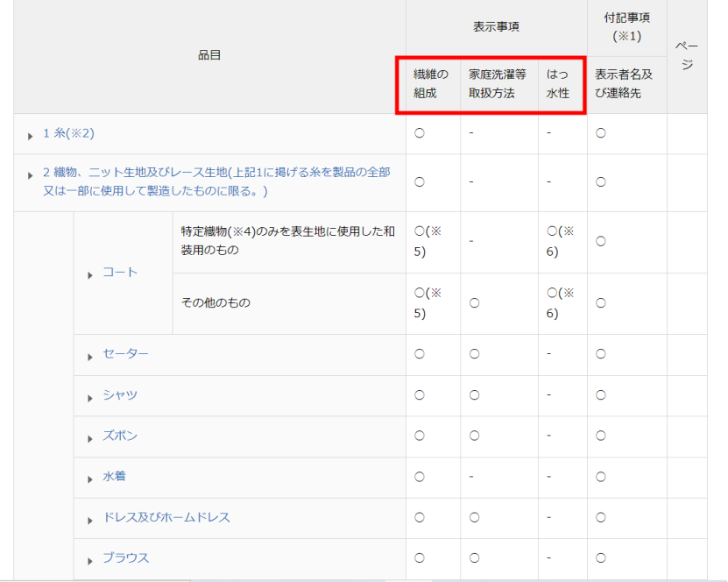Click the 特定織物(※4)のみ row description text

click(x=287, y=241)
